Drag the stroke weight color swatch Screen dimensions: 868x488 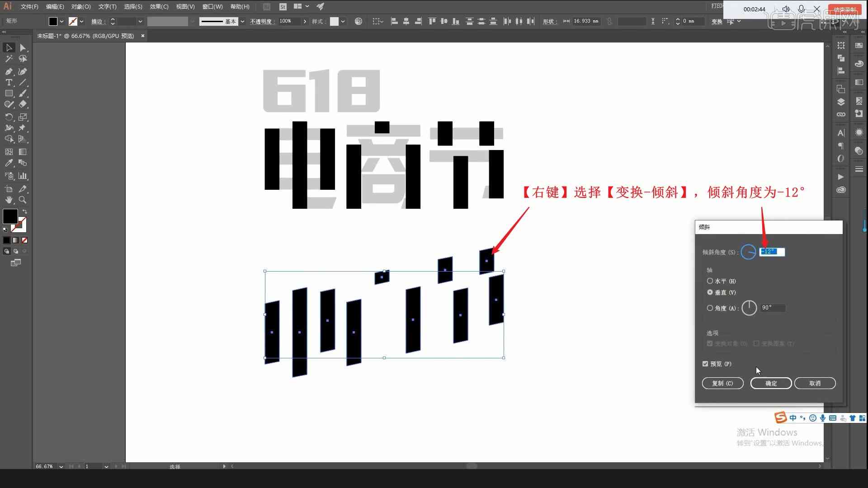[73, 21]
